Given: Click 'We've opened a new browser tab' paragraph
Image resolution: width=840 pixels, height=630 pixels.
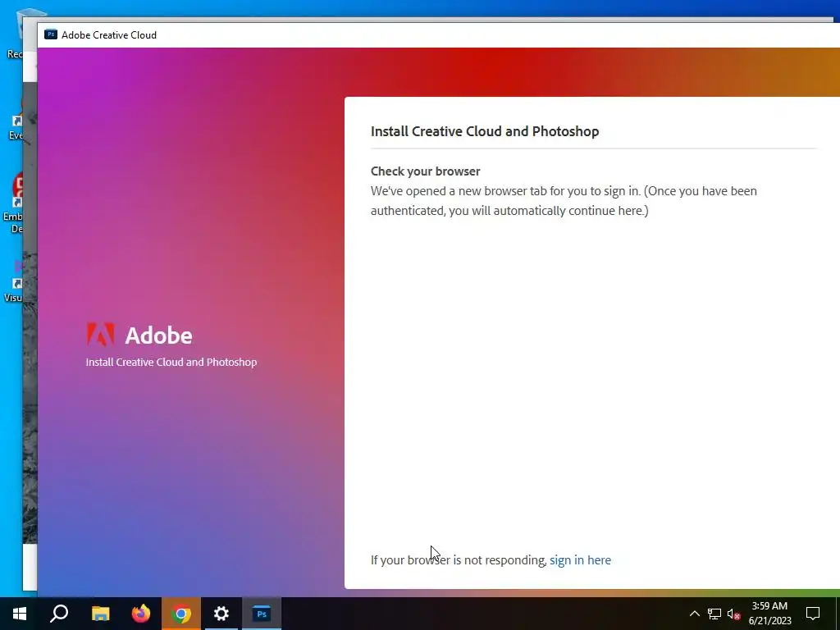Looking at the screenshot, I should pos(564,201).
